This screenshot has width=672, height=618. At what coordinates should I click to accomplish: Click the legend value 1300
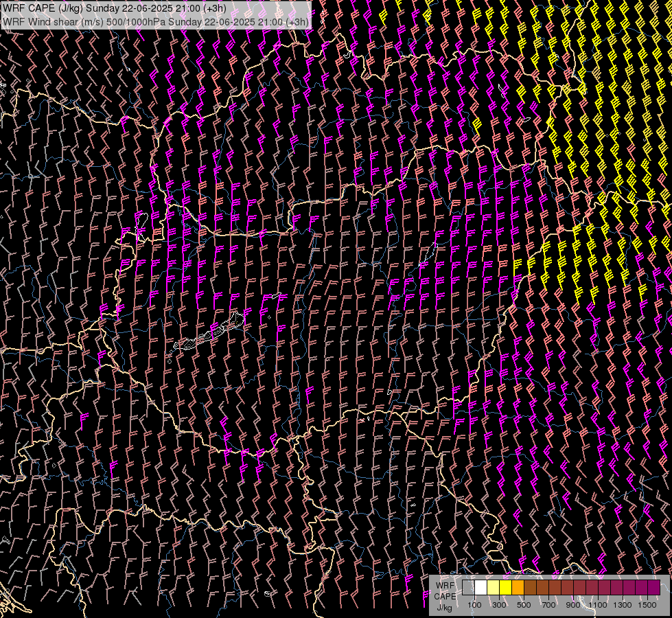click(623, 605)
